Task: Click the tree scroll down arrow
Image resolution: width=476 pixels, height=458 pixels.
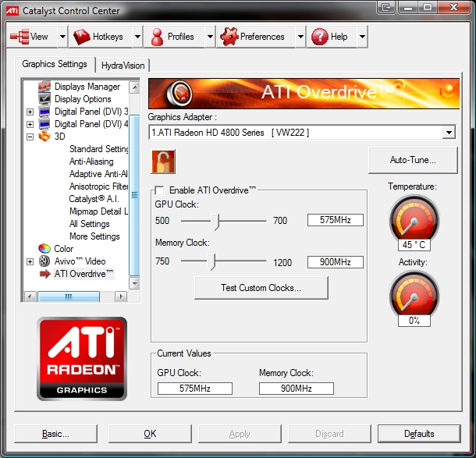Action: click(134, 283)
